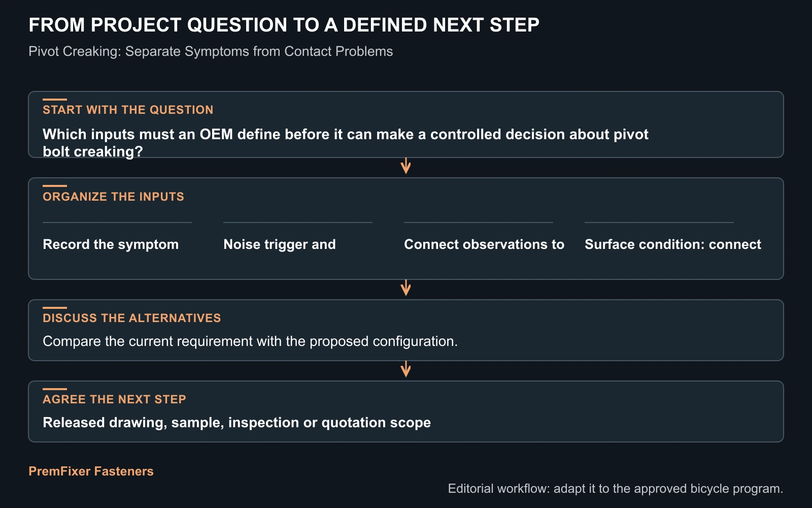
Task: Click the orange accent bar above 'Start with the Question'
Action: tap(55, 100)
